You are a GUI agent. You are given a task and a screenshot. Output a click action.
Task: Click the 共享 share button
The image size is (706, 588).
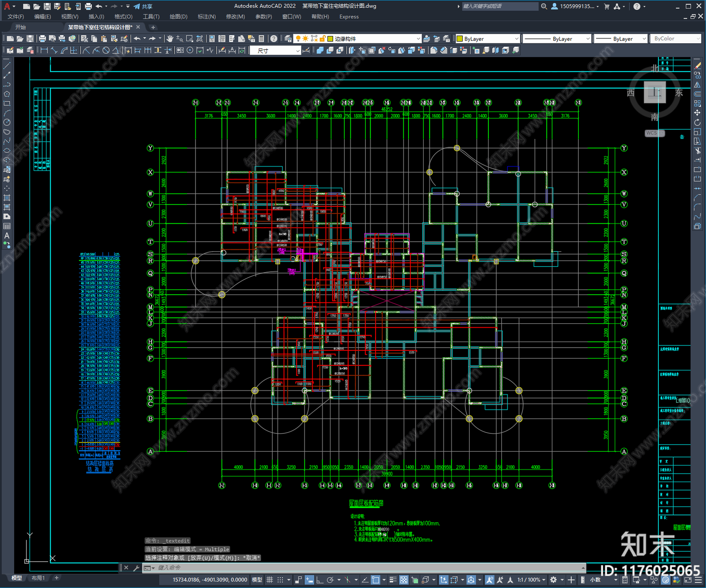pyautogui.click(x=143, y=6)
